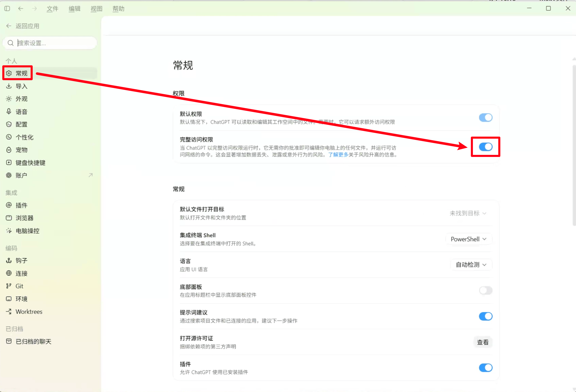
Task: Click the 默认文件打开目标 setting label
Action: point(202,209)
